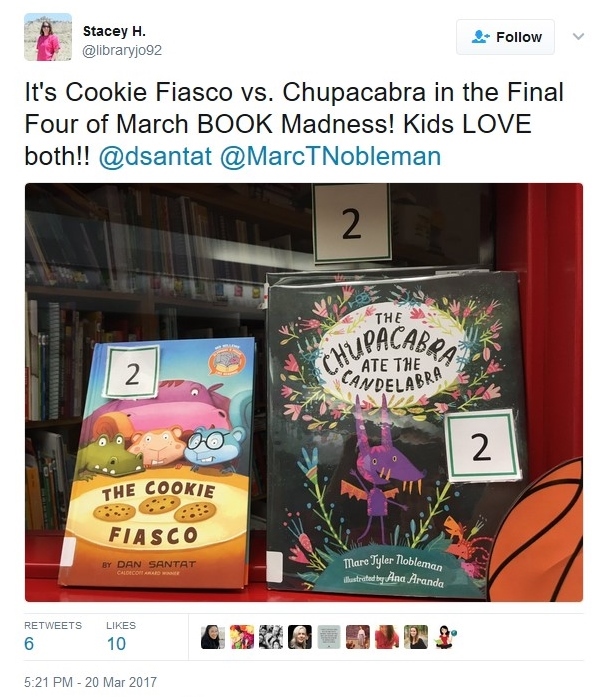Open the @dsantat mention link
608x697 pixels.
pos(155,156)
